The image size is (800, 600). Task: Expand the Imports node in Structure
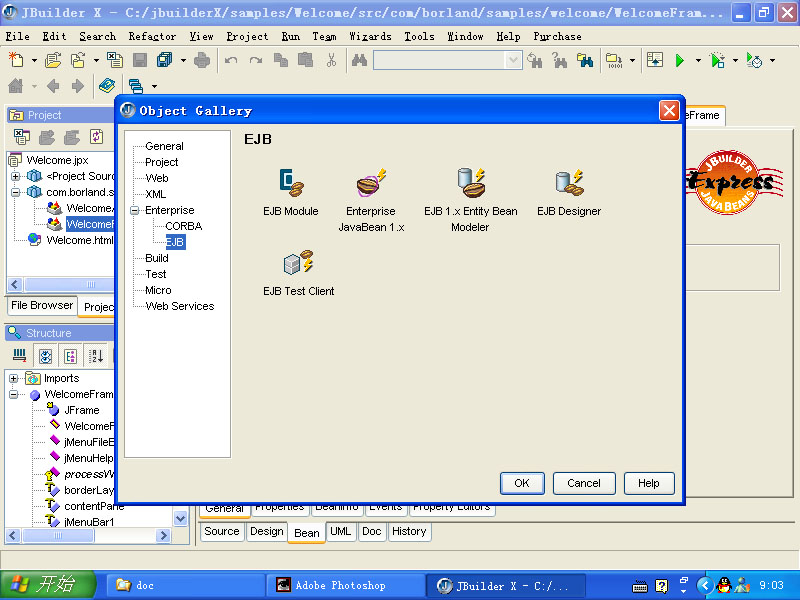(14, 378)
